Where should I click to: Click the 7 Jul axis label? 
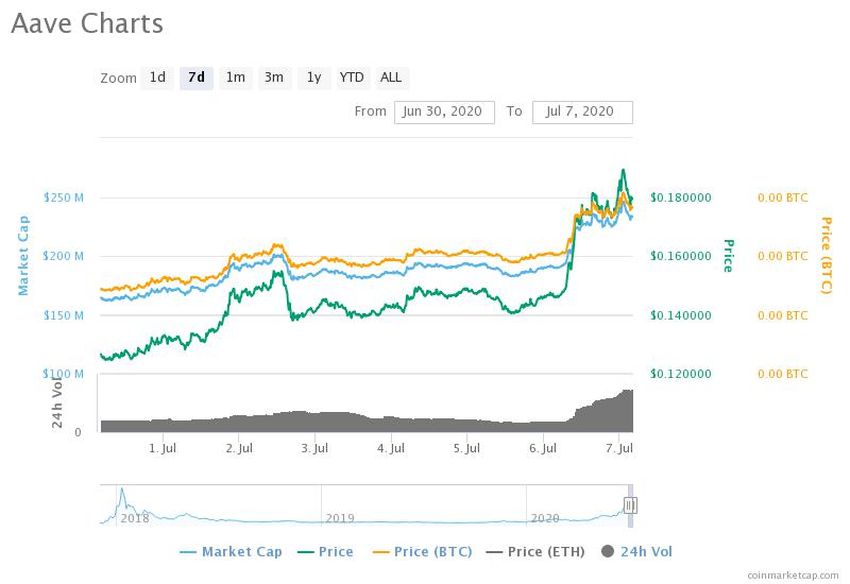(x=620, y=449)
